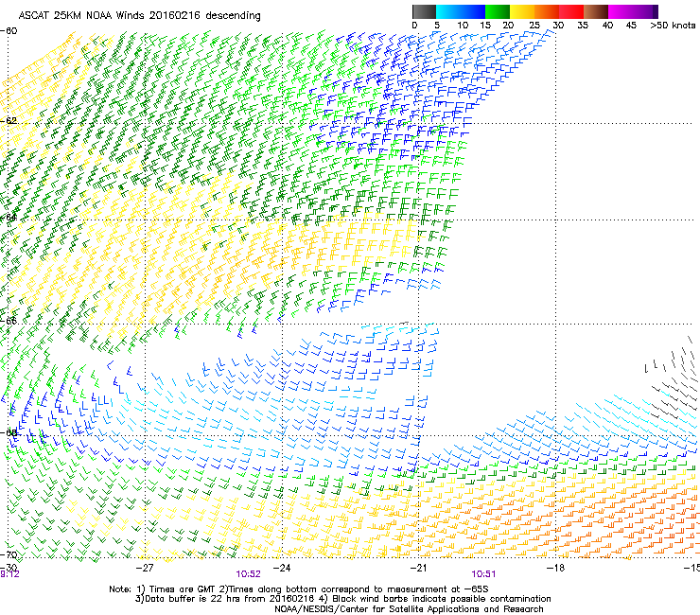Screen dimensions: 700x615
Task: Select the red legend color band
Action: point(571,11)
